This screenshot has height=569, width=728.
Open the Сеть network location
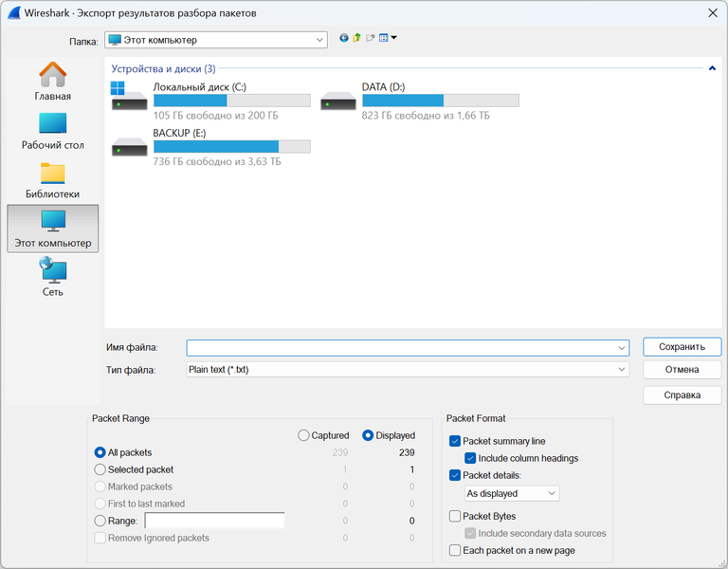52,277
